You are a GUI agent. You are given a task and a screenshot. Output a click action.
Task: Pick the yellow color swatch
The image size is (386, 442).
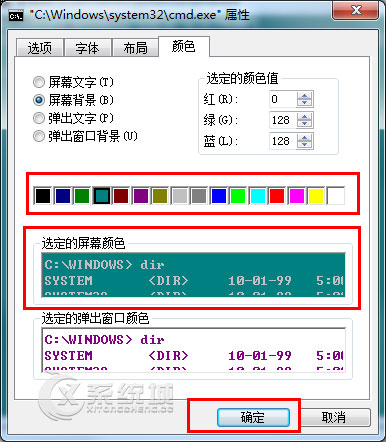pos(316,196)
